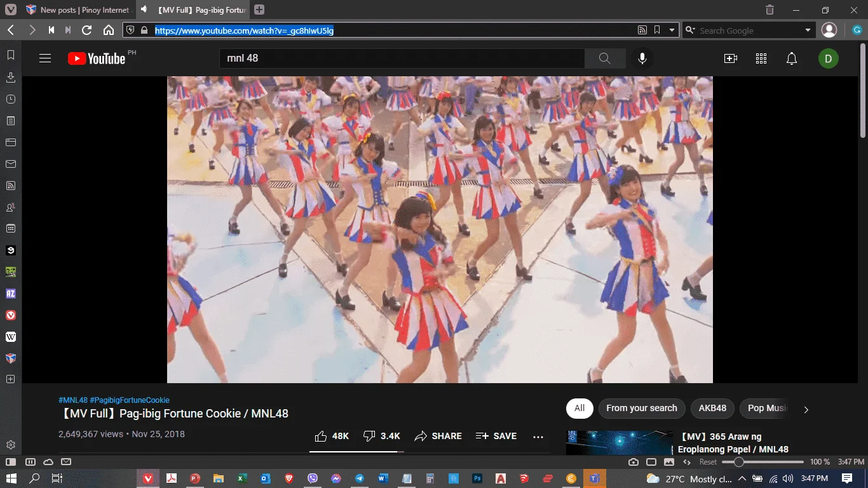Image resolution: width=868 pixels, height=488 pixels.
Task: Like the video with 48K likes
Action: coord(332,436)
